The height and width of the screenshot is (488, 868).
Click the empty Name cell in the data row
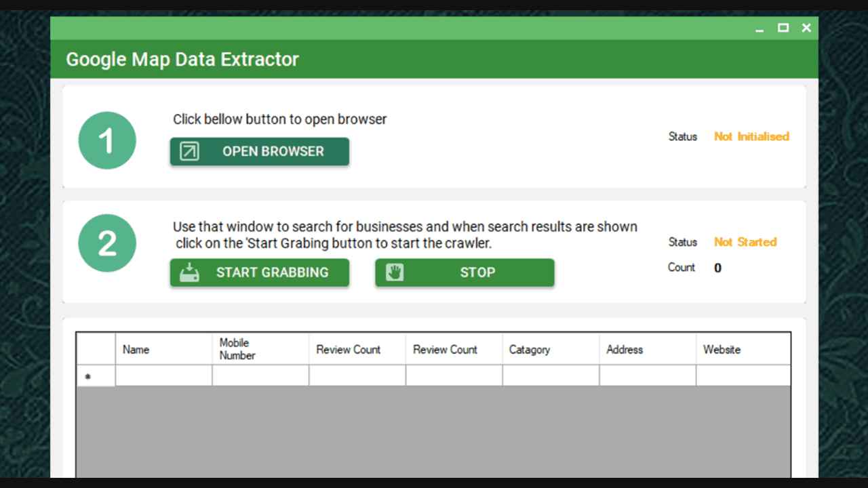[163, 375]
